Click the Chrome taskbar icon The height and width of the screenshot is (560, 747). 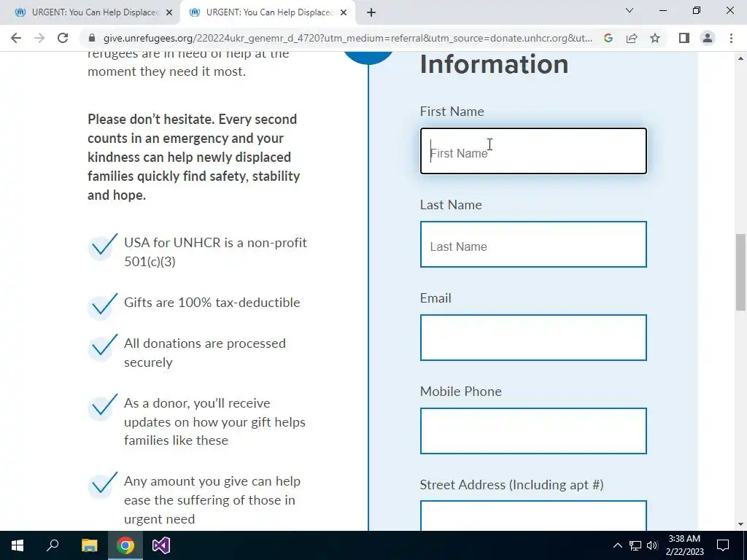[125, 545]
